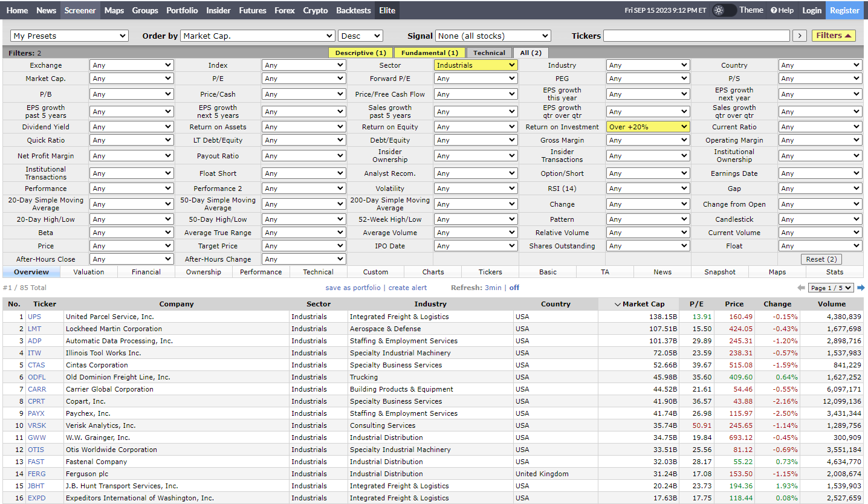The width and height of the screenshot is (868, 504).
Task: Click the Login link
Action: 812,10
